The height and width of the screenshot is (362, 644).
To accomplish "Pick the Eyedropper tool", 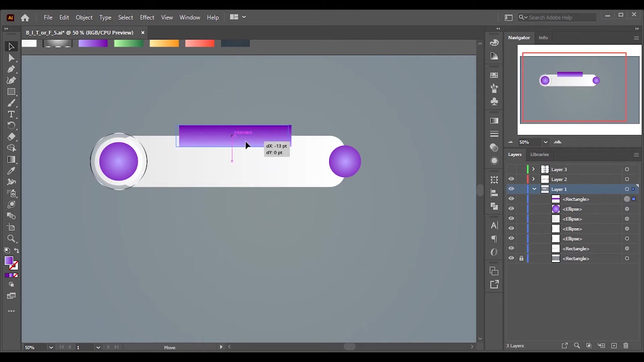I will pyautogui.click(x=11, y=171).
